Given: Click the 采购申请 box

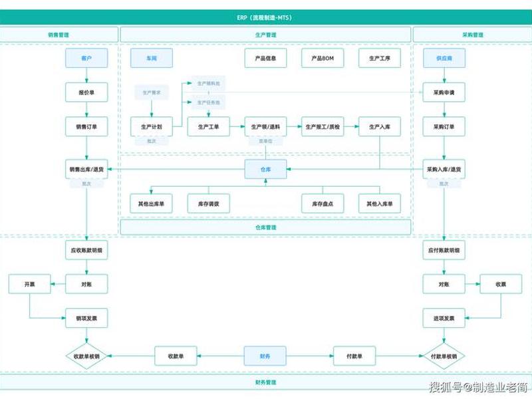Looking at the screenshot, I should click(x=444, y=92).
